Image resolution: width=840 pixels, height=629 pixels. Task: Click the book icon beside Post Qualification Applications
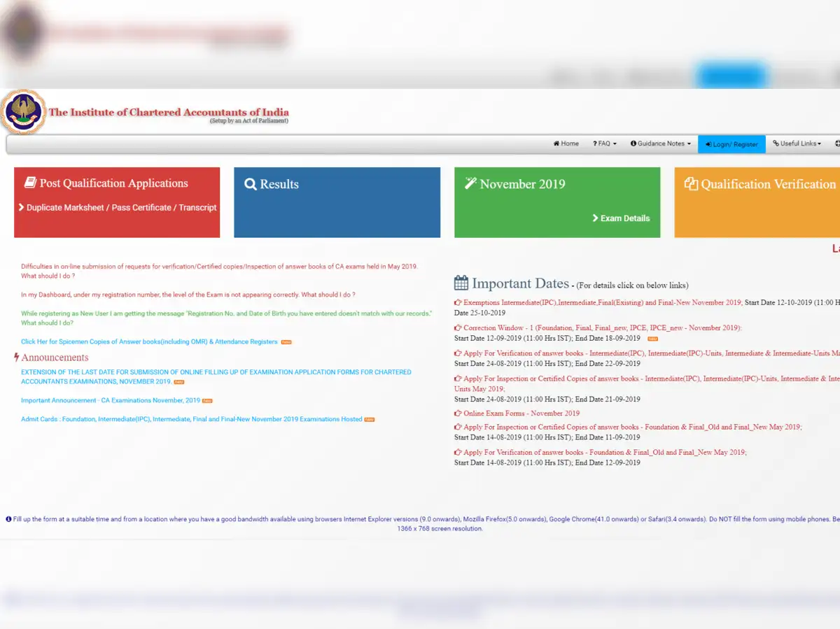pos(30,183)
